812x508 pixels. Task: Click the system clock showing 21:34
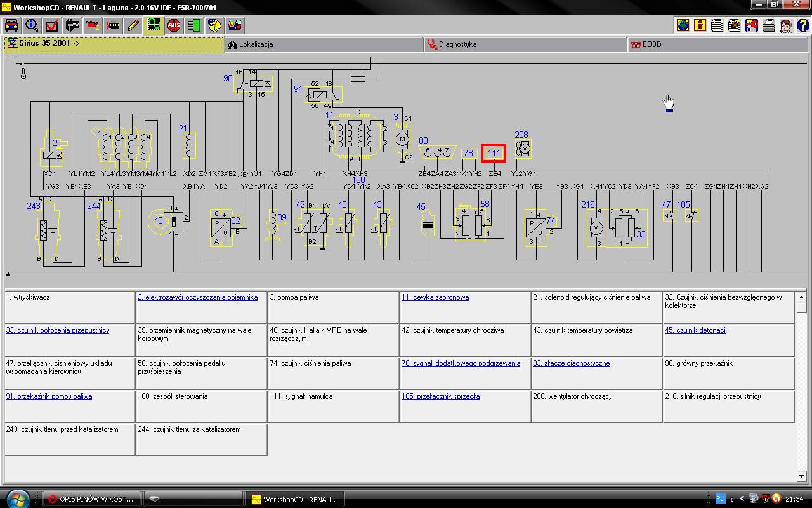[x=794, y=499]
